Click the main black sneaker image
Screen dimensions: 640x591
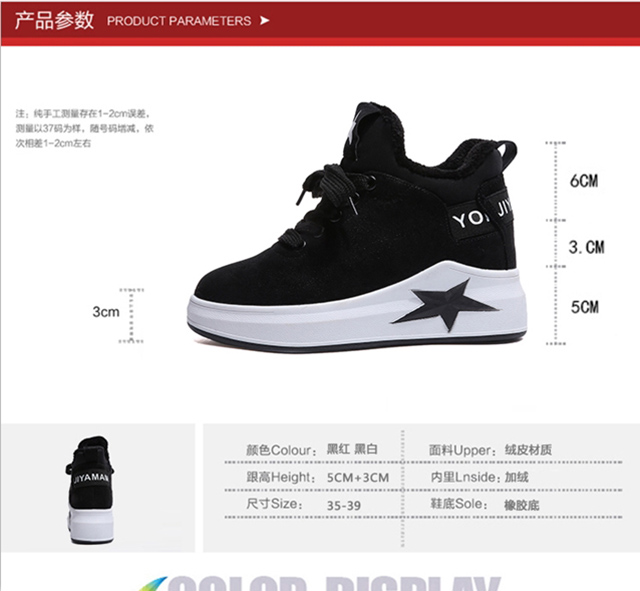click(358, 228)
